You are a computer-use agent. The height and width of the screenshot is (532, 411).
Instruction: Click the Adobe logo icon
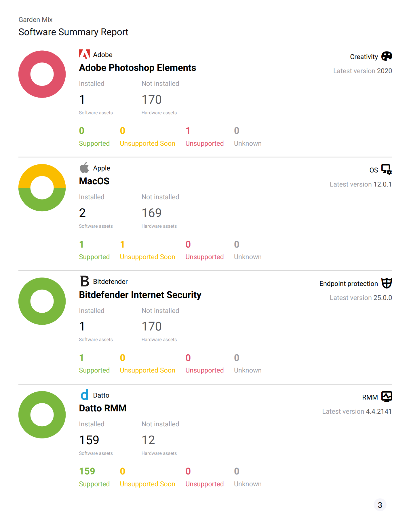(x=84, y=54)
